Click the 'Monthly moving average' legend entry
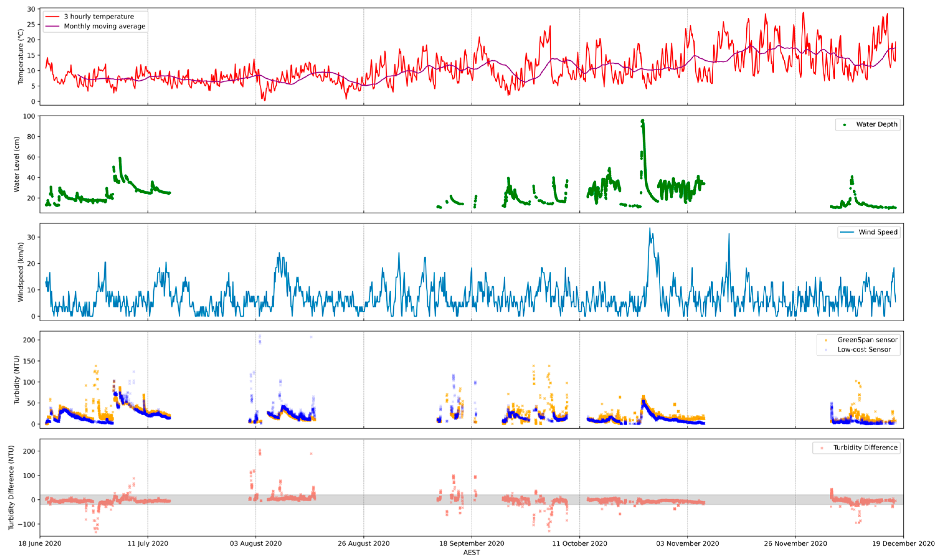The height and width of the screenshot is (560, 939). coord(104,26)
